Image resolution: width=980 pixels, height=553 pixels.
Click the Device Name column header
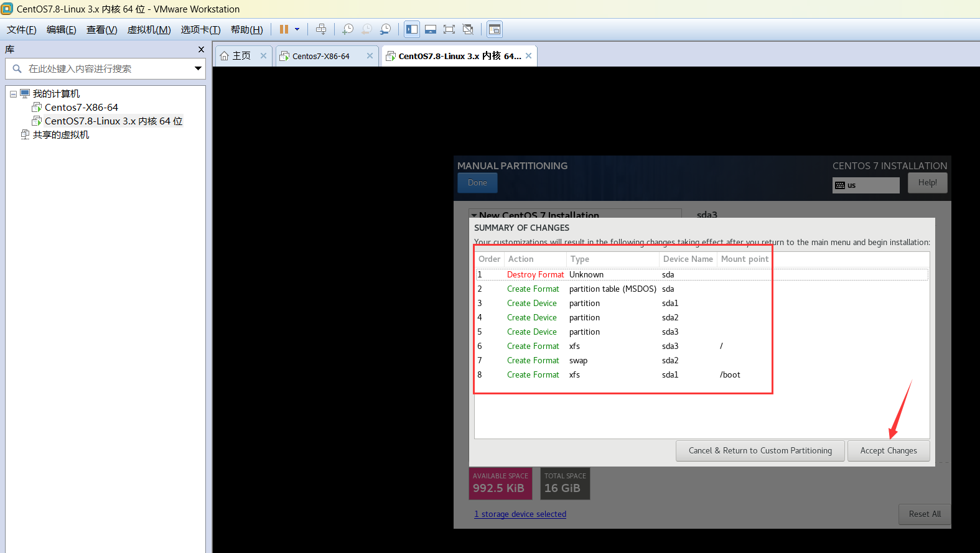(x=688, y=259)
